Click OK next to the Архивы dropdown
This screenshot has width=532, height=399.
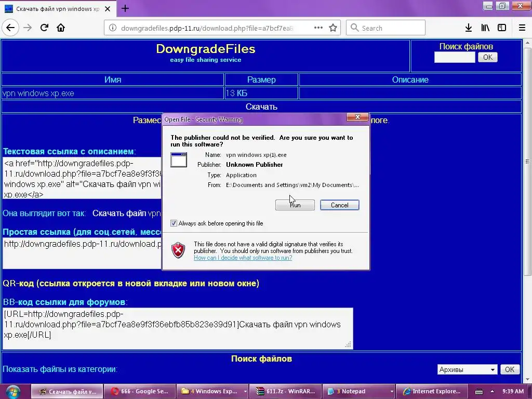(x=510, y=369)
